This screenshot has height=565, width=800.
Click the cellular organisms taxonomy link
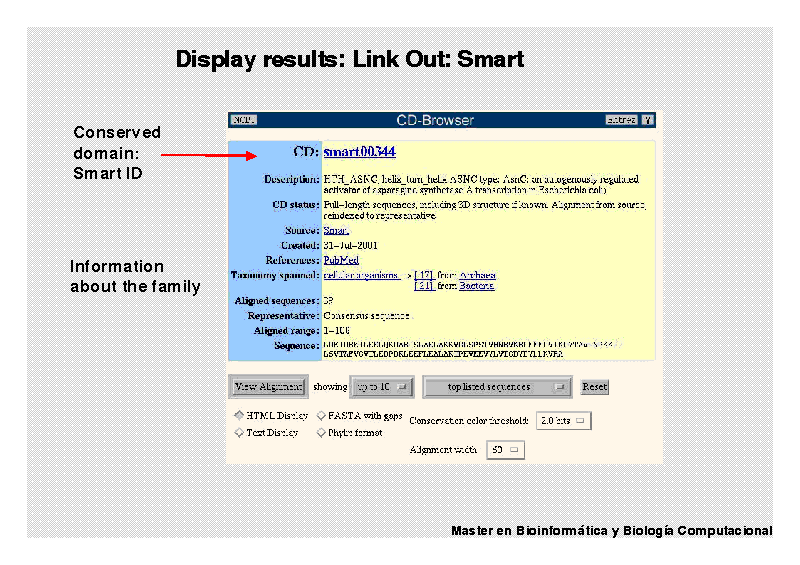[x=362, y=275]
